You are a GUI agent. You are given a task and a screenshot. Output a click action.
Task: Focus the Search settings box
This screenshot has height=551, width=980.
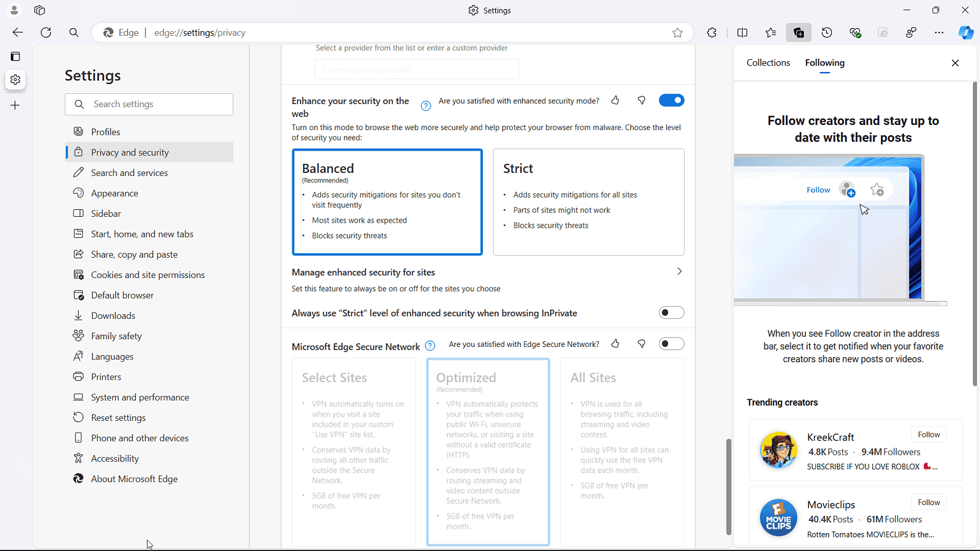click(149, 105)
